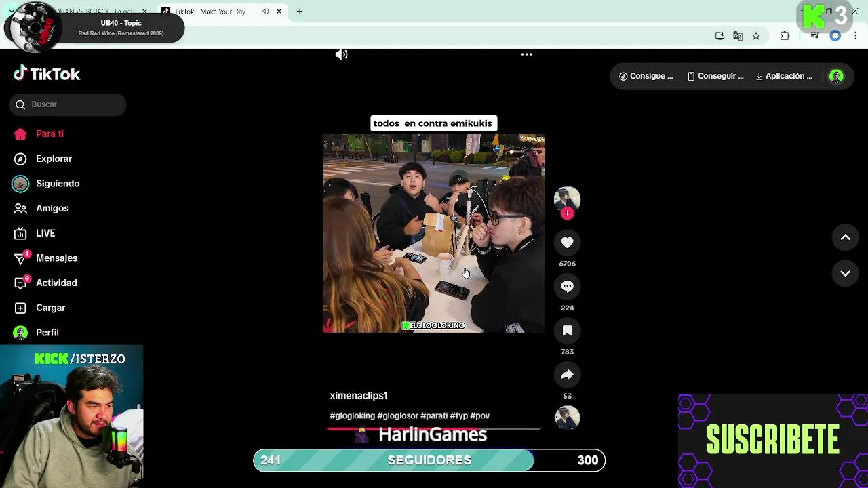
Task: Open Chrome extensions puzzle icon
Action: click(785, 36)
